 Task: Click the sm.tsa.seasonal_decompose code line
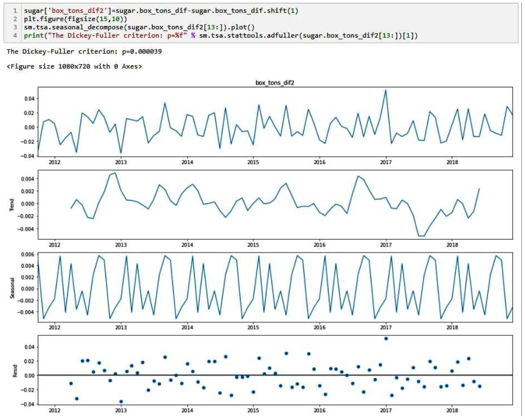[139, 27]
